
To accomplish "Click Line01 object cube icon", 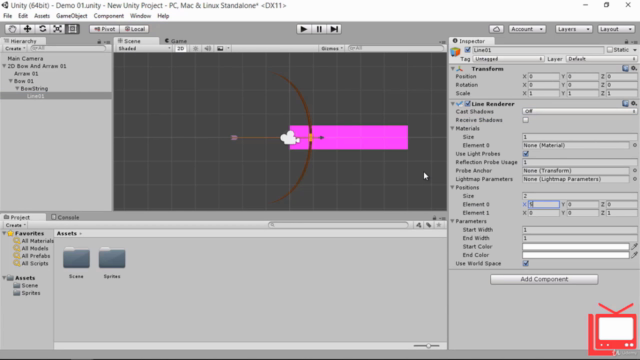I will pos(456,52).
